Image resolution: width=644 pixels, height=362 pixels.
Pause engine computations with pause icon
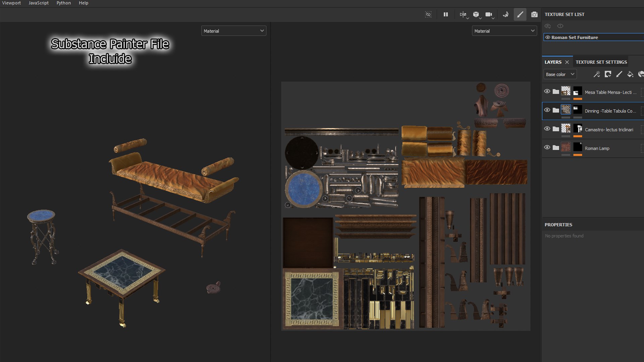(446, 14)
